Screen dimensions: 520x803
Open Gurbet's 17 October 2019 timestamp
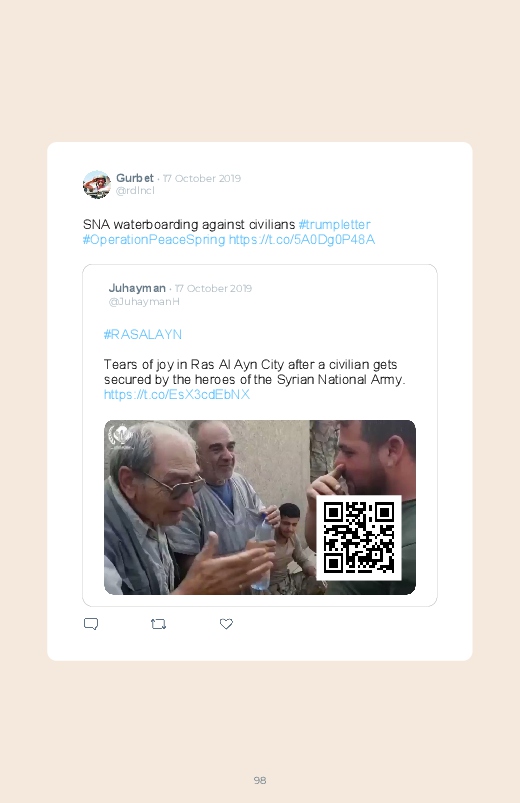pos(202,178)
